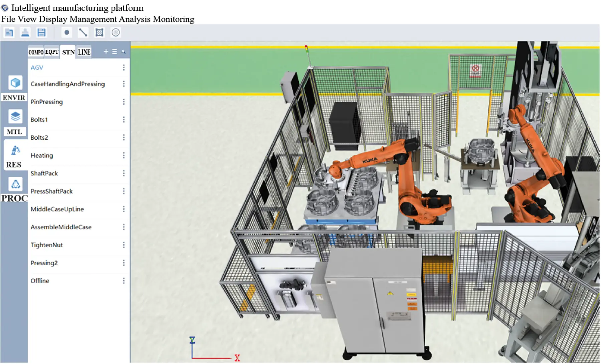Select the Offline station in the list

[40, 281]
